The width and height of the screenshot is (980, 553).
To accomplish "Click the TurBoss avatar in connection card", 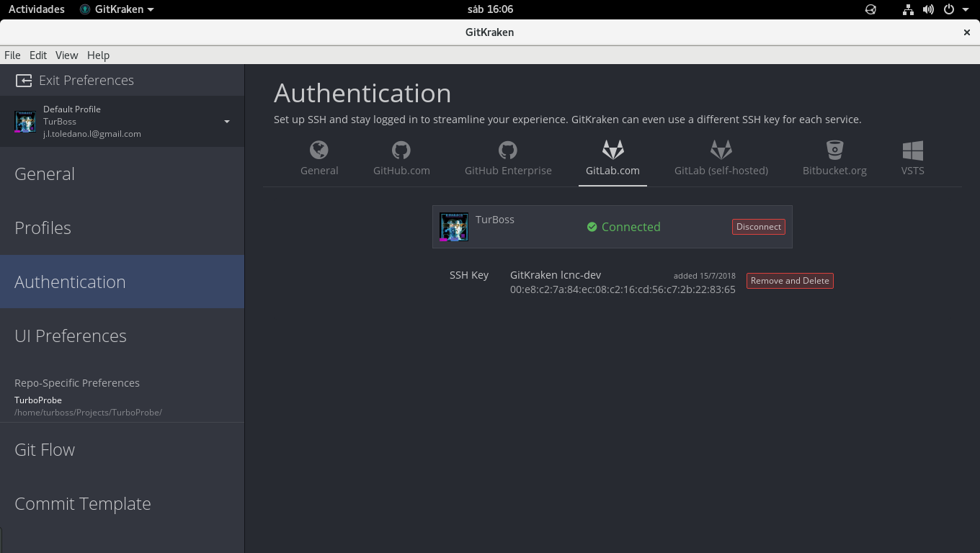I will click(x=454, y=227).
